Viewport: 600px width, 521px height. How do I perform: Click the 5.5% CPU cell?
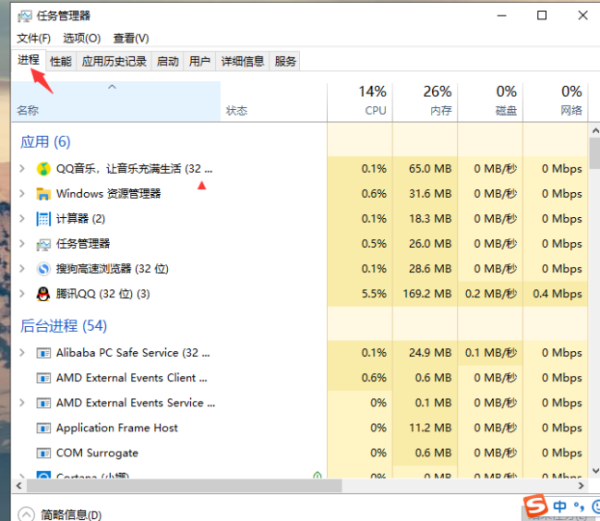[360, 294]
